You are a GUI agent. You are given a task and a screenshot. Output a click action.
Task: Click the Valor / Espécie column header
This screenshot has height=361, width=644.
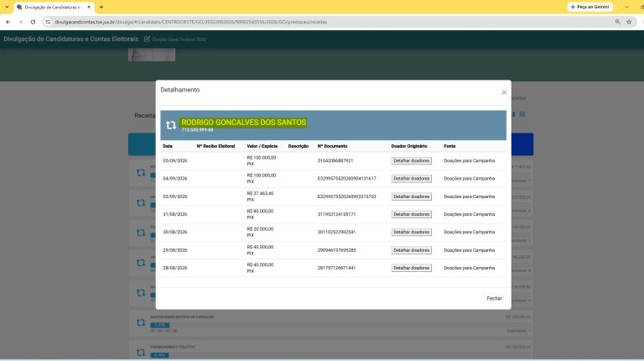(262, 146)
